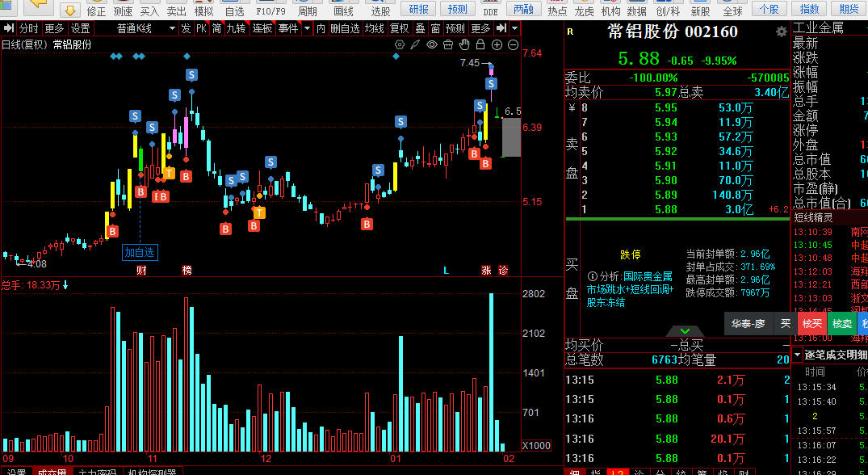Open the 研报 research report button

pyautogui.click(x=419, y=9)
